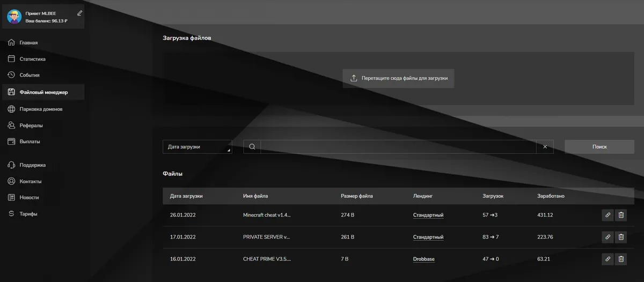The image size is (644, 282).
Task: Click Лендинг column header
Action: click(423, 196)
